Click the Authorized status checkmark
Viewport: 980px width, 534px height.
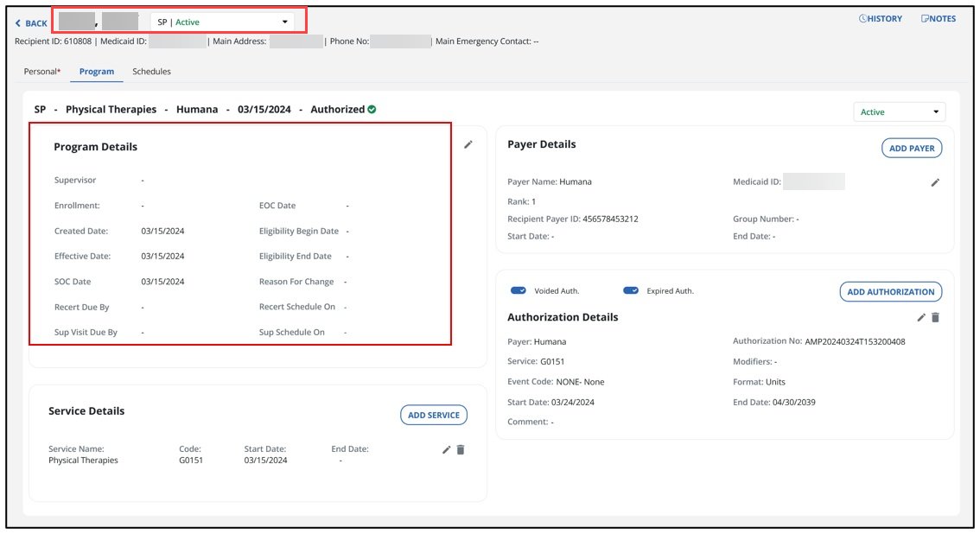(372, 110)
